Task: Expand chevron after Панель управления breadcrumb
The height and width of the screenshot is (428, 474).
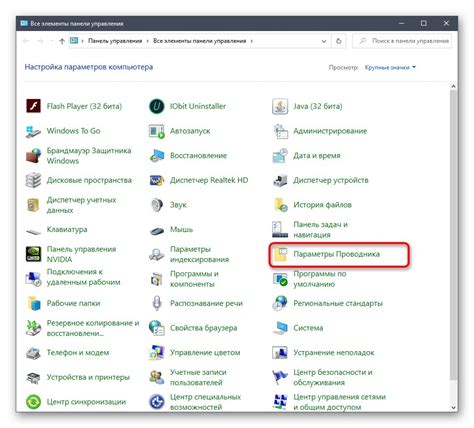Action: (x=148, y=41)
